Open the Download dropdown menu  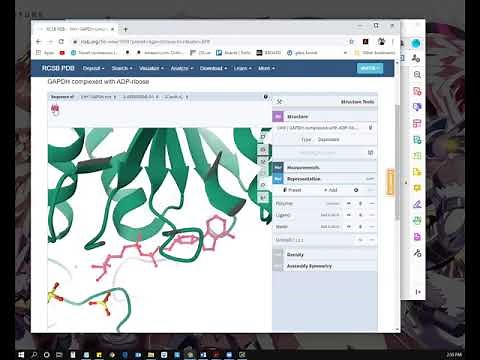213,68
